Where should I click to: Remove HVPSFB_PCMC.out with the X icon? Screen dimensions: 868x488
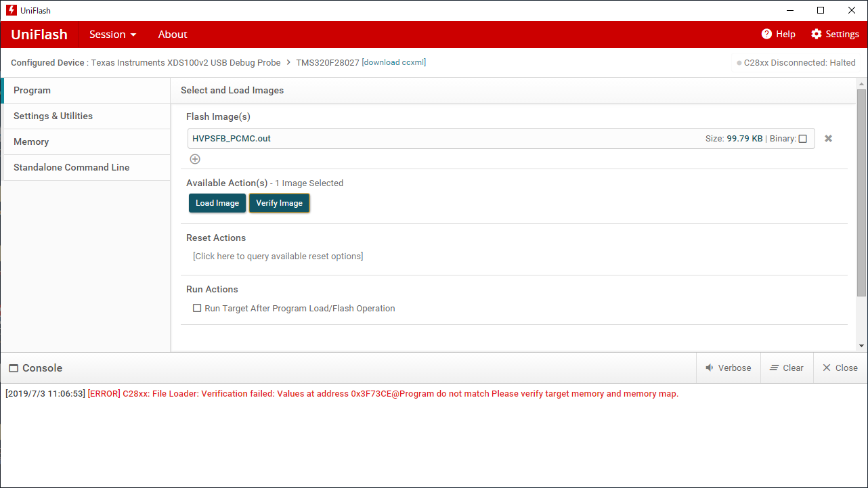pyautogui.click(x=828, y=138)
